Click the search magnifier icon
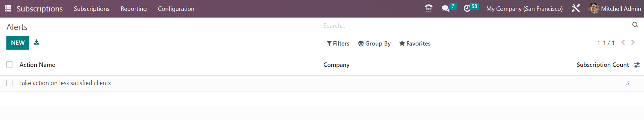The height and width of the screenshot is (134, 644). point(635,25)
